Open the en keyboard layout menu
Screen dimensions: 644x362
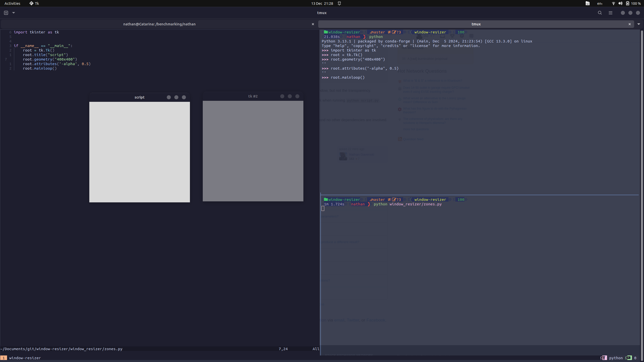pos(600,4)
